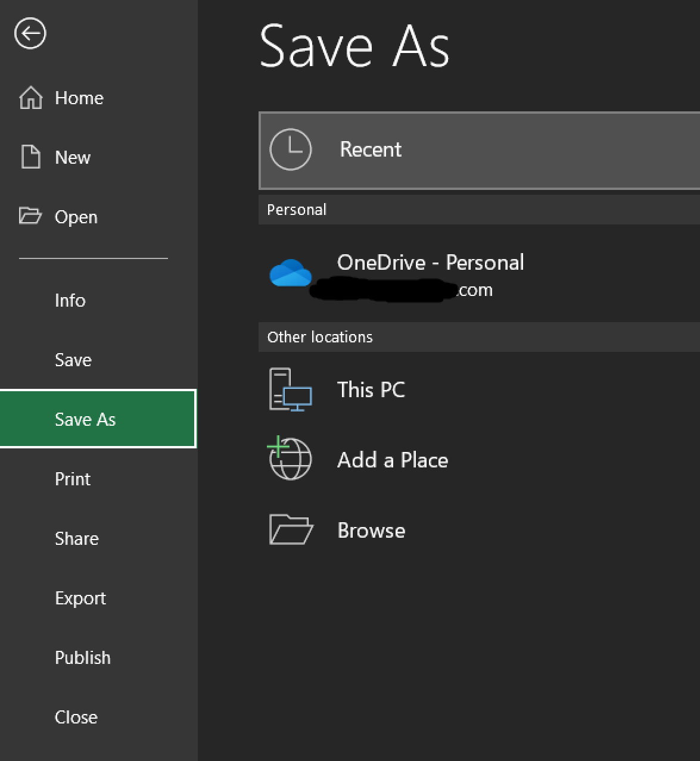Choose Close in the sidebar
The height and width of the screenshot is (761, 700).
pyautogui.click(x=76, y=717)
